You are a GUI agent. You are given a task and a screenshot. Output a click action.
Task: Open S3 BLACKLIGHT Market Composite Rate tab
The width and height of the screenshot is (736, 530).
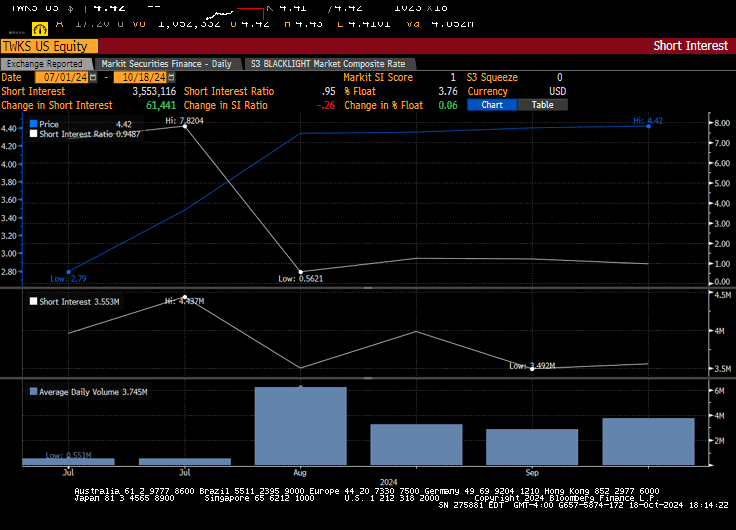point(328,64)
